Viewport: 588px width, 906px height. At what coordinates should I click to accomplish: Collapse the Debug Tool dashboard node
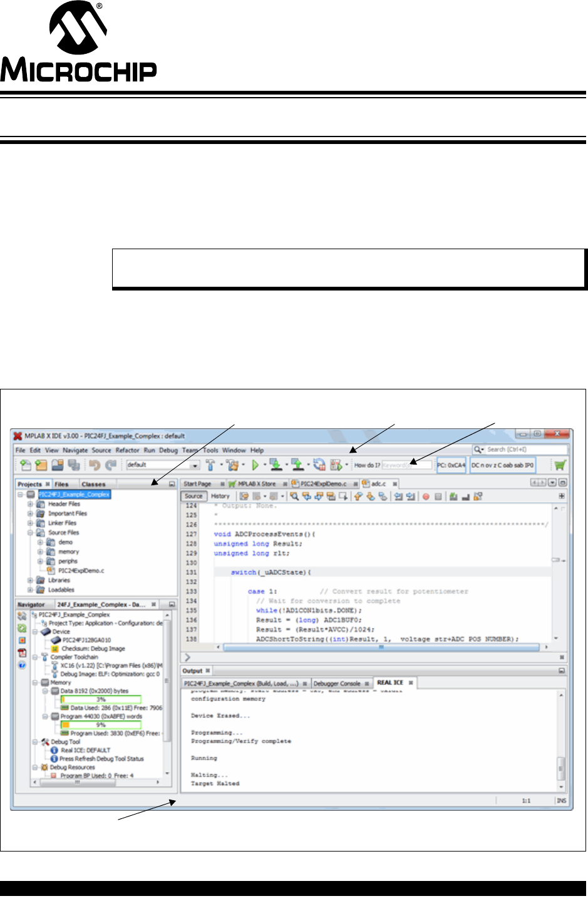point(35,742)
